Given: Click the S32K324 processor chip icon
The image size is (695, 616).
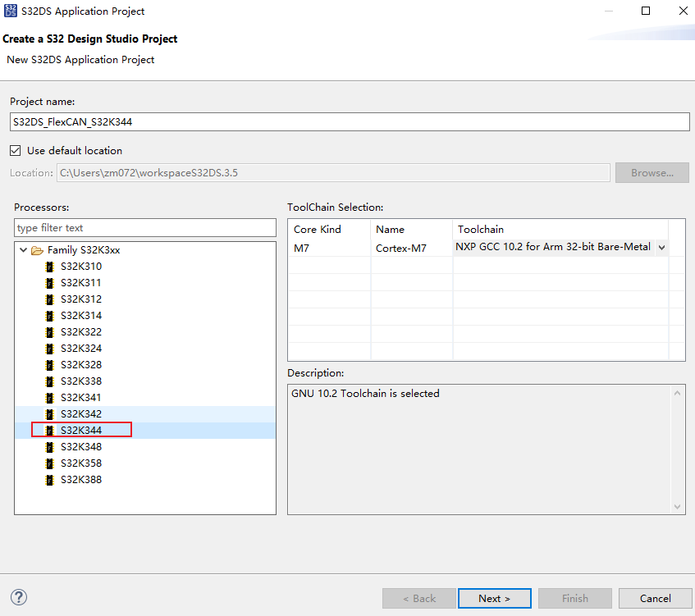Looking at the screenshot, I should click(x=49, y=349).
